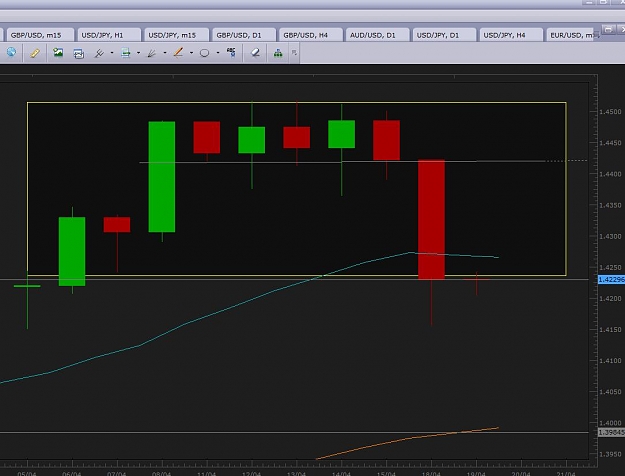Switch to the AUD/USD, D1 tab

click(x=377, y=35)
